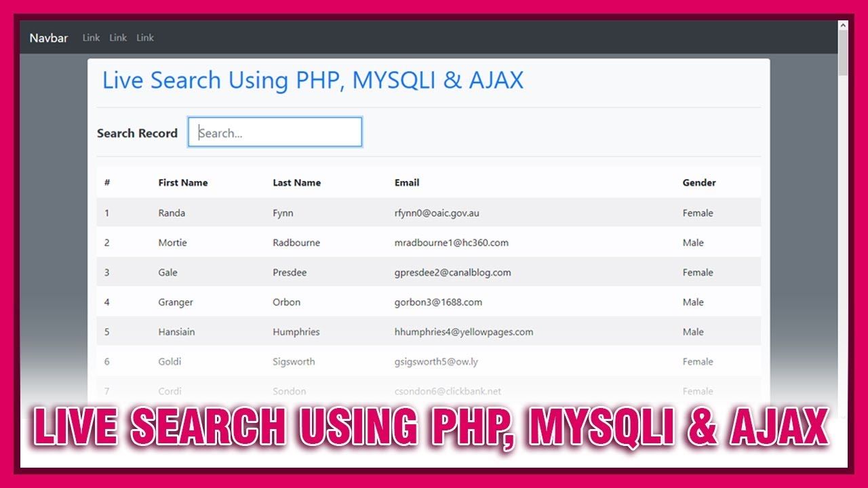This screenshot has height=488, width=868.
Task: Open the third Link in navbar
Action: pyautogui.click(x=145, y=38)
